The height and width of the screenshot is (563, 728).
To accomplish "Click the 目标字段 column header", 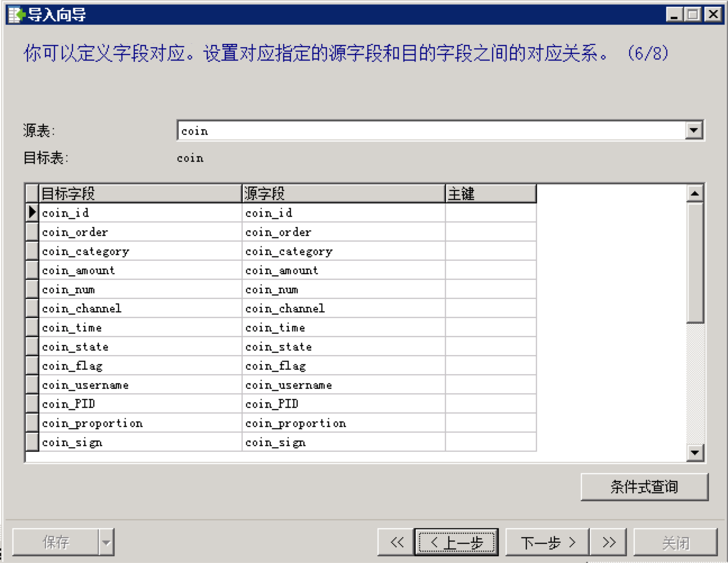I will click(x=140, y=194).
